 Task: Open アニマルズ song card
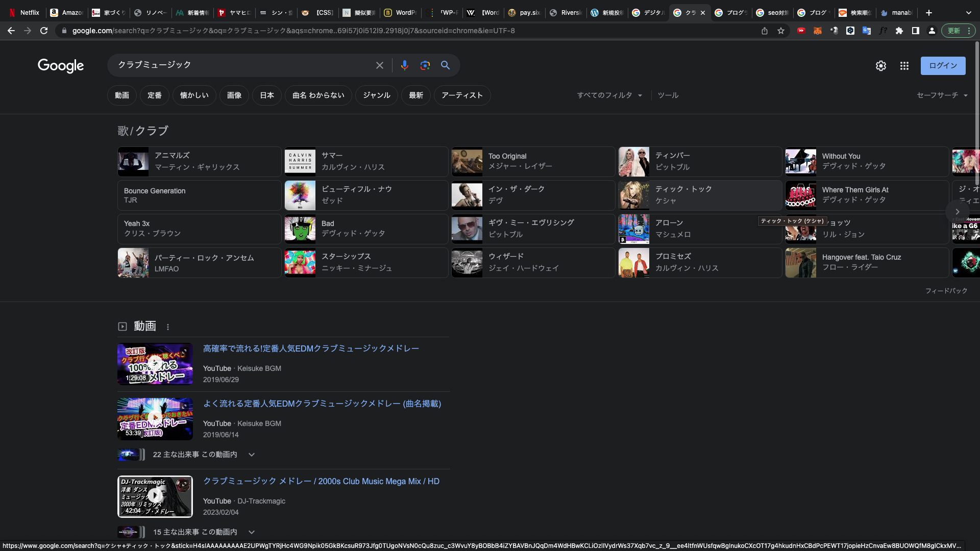point(200,162)
